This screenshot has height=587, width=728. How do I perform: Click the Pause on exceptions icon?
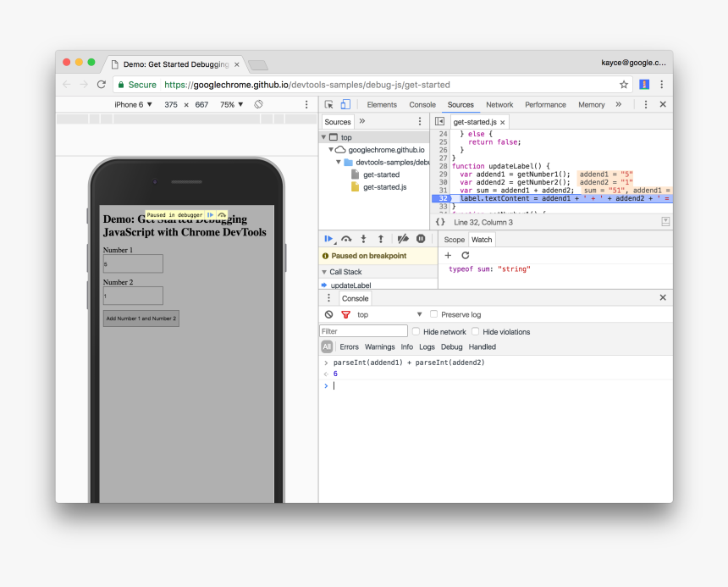(x=419, y=239)
